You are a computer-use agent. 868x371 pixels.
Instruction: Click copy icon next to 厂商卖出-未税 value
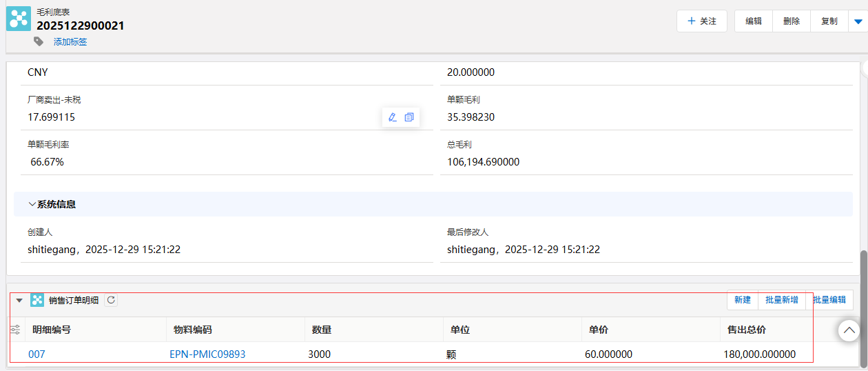[409, 117]
